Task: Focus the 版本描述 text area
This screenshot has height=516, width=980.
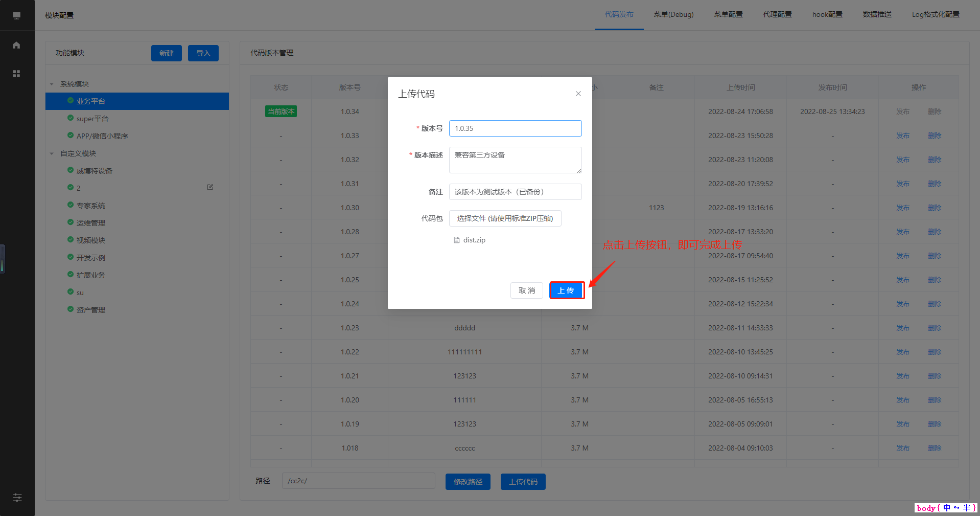Action: point(516,160)
